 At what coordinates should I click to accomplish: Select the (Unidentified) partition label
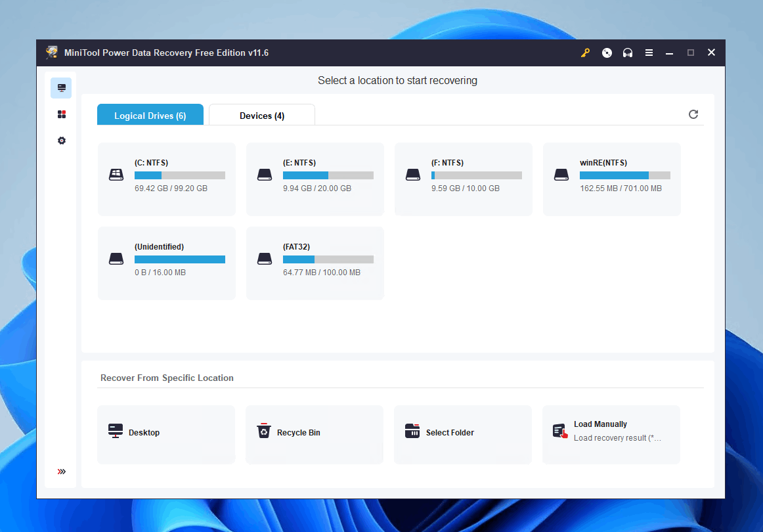[x=159, y=247]
